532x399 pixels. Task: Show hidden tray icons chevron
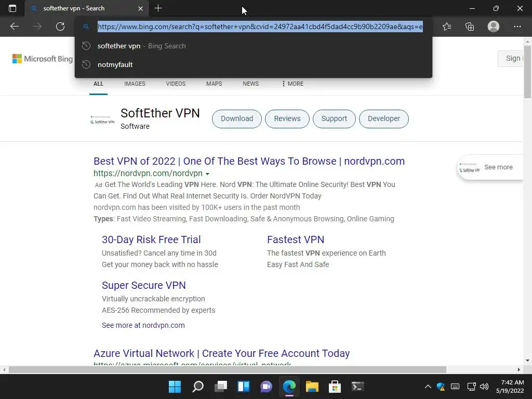428,387
